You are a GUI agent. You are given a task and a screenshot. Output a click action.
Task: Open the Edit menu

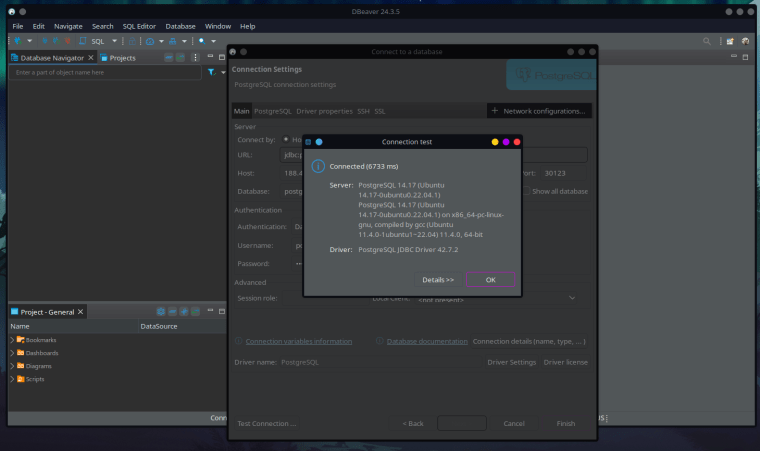tap(39, 26)
